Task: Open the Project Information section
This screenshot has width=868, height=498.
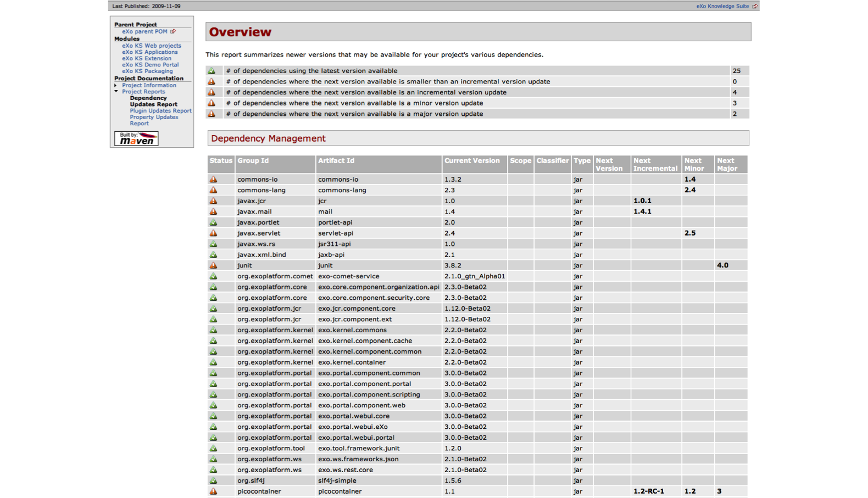Action: 149,86
